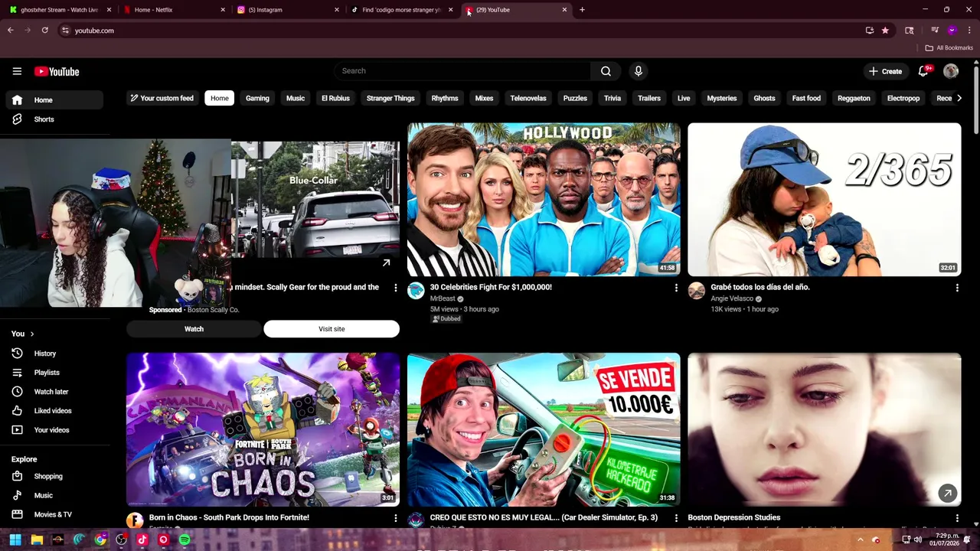Select the Gaming category chip
Image resolution: width=980 pixels, height=551 pixels.
click(x=257, y=98)
